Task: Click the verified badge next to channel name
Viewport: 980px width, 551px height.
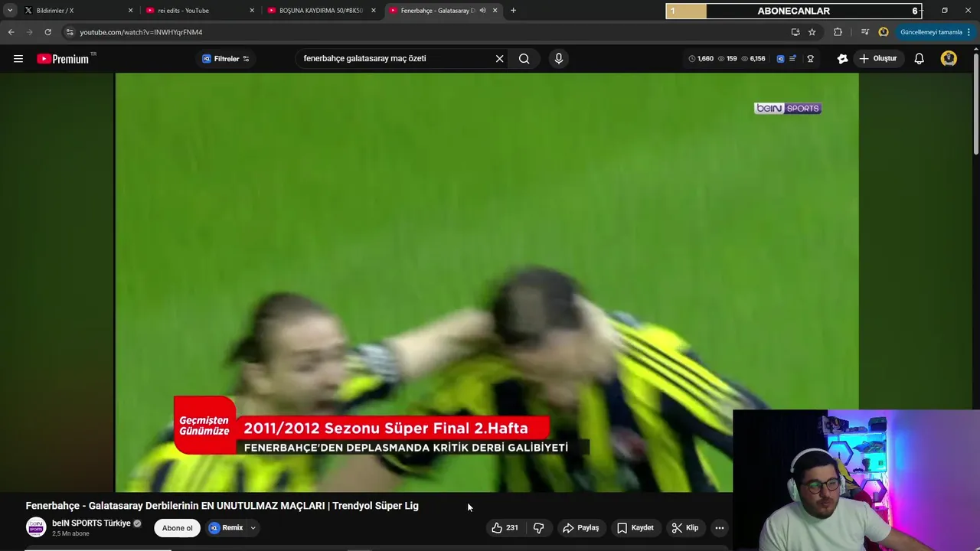Action: coord(138,523)
